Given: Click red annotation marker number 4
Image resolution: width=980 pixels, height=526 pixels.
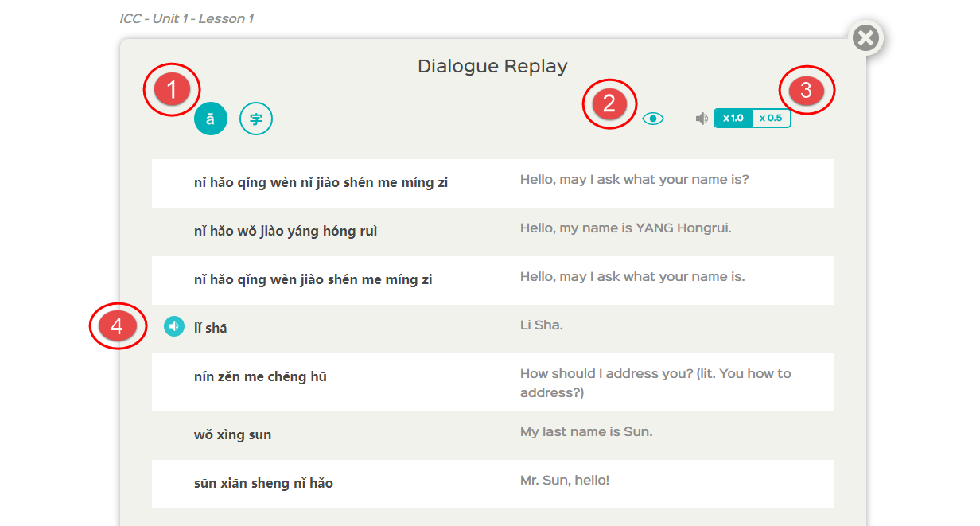Looking at the screenshot, I should (118, 326).
